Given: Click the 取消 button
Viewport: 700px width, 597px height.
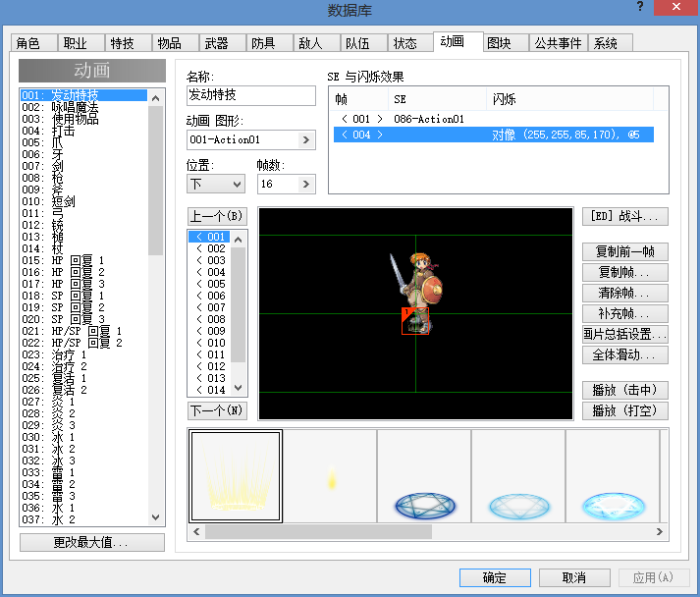Looking at the screenshot, I should [x=574, y=577].
